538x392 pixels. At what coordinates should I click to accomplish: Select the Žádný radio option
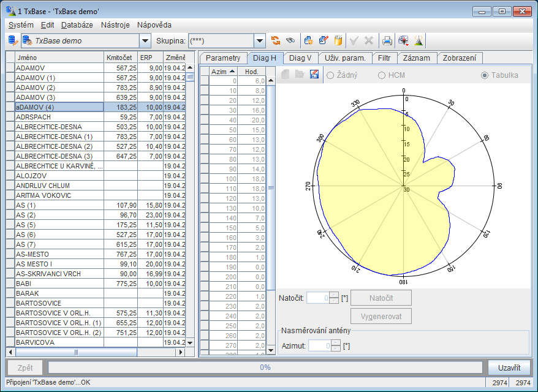[331, 73]
